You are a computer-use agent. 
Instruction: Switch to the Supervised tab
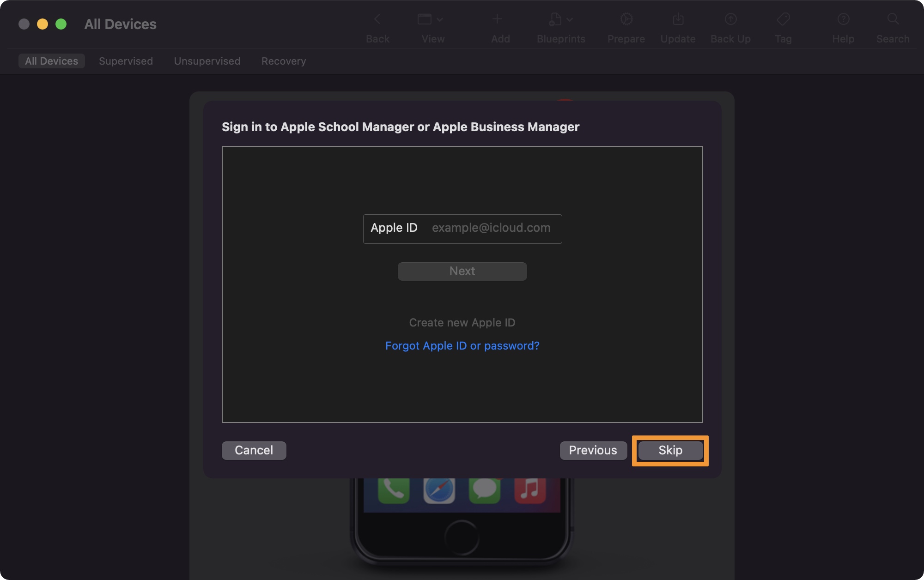(x=126, y=61)
